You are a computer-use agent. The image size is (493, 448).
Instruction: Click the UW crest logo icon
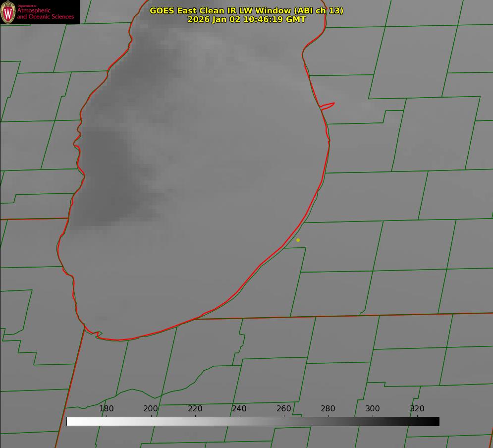click(8, 12)
